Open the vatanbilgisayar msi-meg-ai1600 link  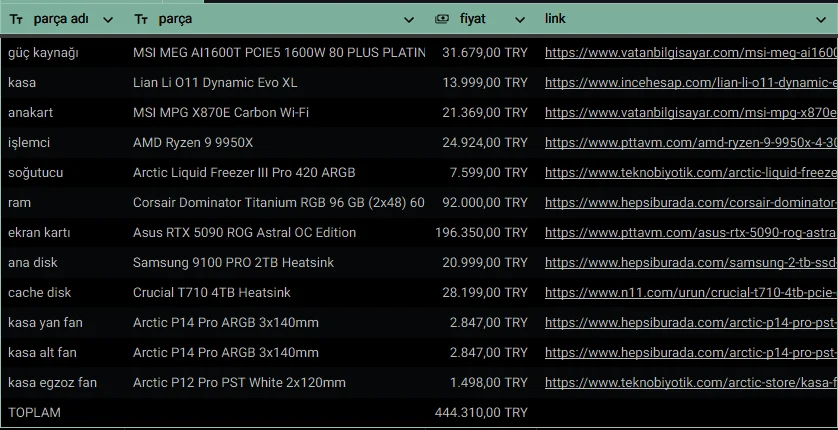[x=691, y=52]
